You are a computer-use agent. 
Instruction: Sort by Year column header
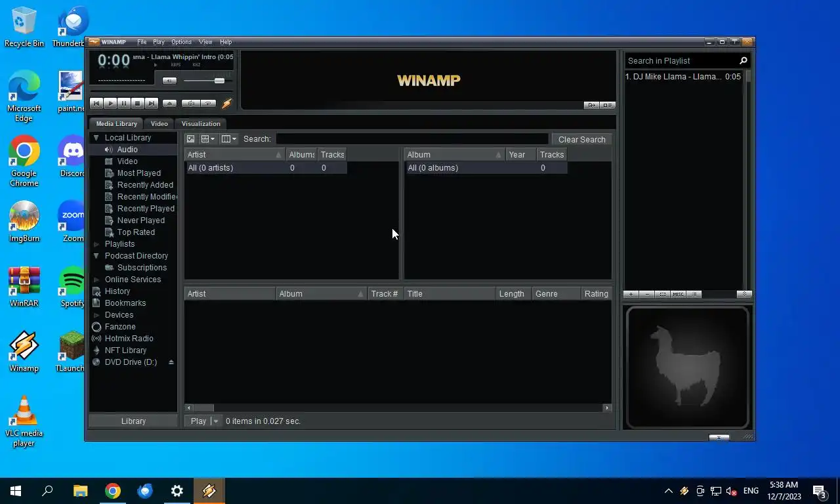[x=521, y=155]
